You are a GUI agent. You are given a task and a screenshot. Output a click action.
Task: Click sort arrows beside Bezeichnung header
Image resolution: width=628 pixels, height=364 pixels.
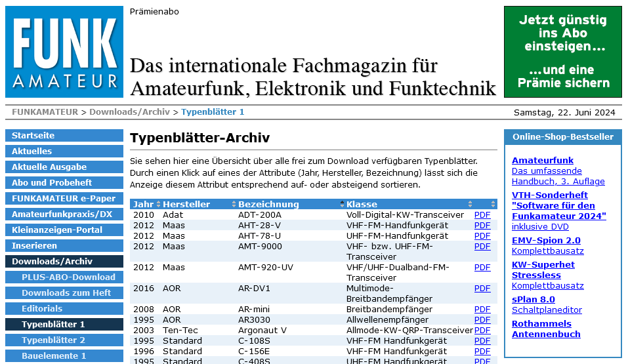coord(342,204)
